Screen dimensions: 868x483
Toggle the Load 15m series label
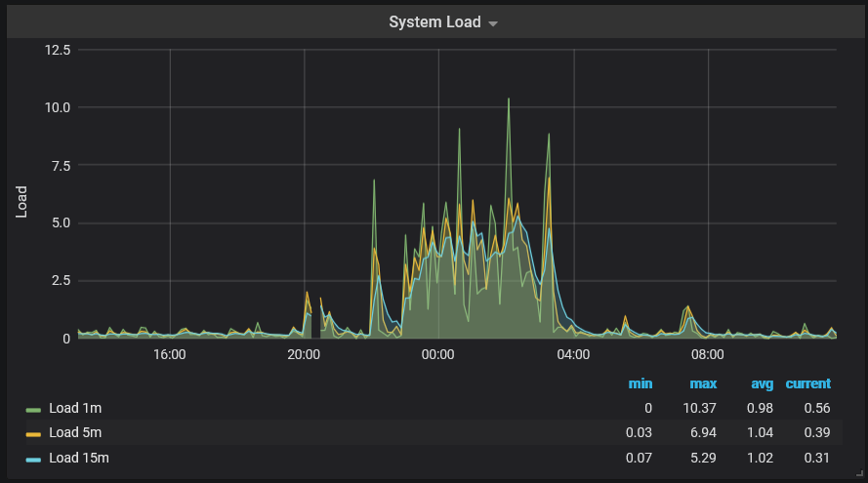pyautogui.click(x=79, y=457)
